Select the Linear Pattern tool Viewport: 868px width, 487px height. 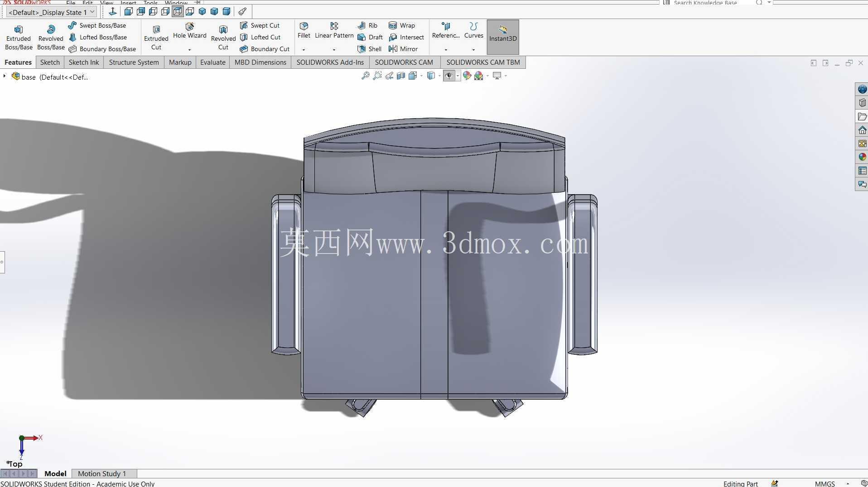[x=334, y=31]
